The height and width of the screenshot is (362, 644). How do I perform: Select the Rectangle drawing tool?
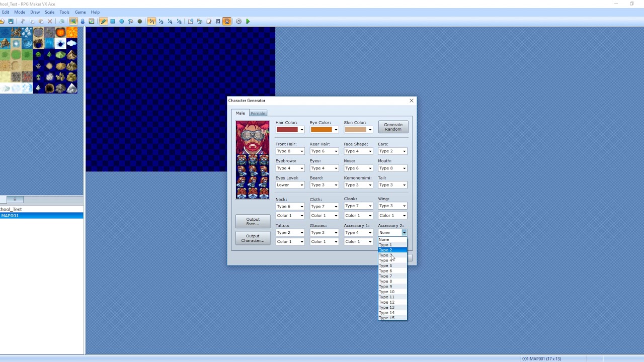[112, 21]
